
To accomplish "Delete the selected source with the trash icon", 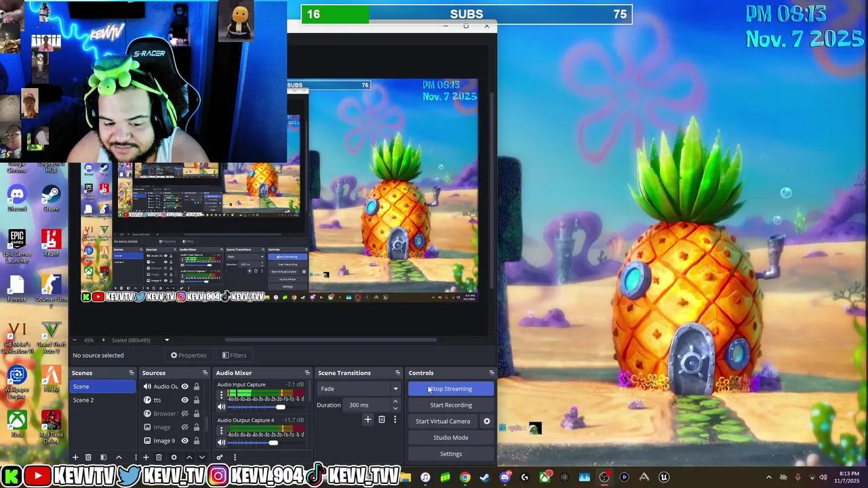I will coord(159,457).
